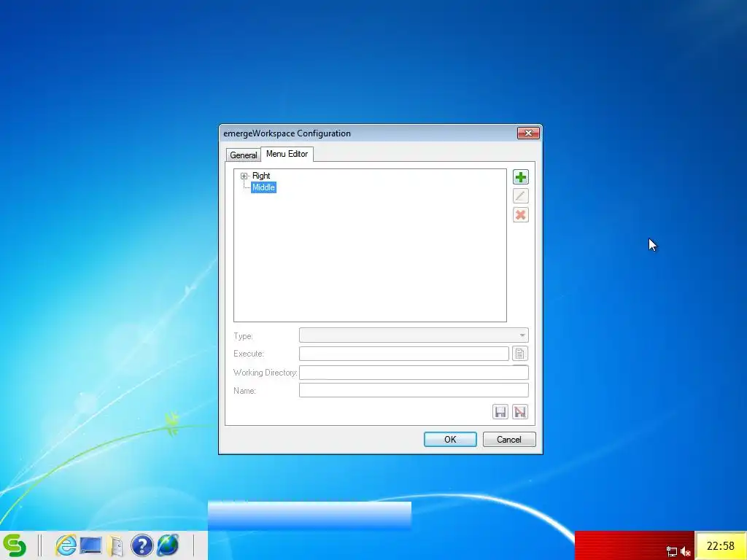This screenshot has width=747, height=560.
Task: Expand the Right tree node
Action: pyautogui.click(x=244, y=176)
